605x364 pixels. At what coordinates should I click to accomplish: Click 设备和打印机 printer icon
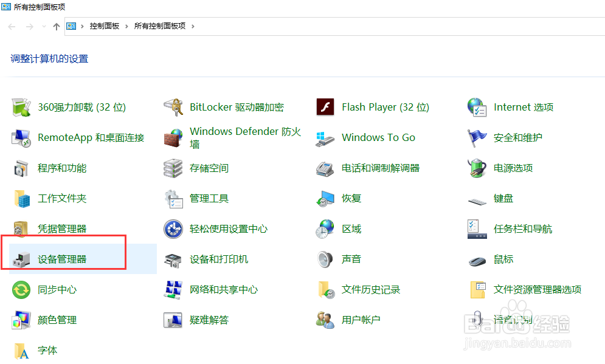click(173, 260)
